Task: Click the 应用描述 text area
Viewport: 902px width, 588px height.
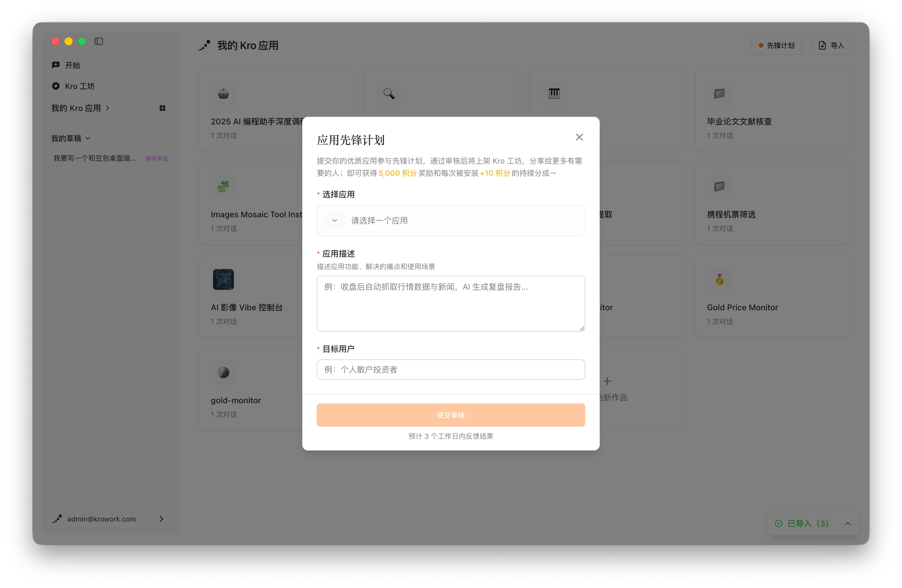Action: (x=451, y=304)
